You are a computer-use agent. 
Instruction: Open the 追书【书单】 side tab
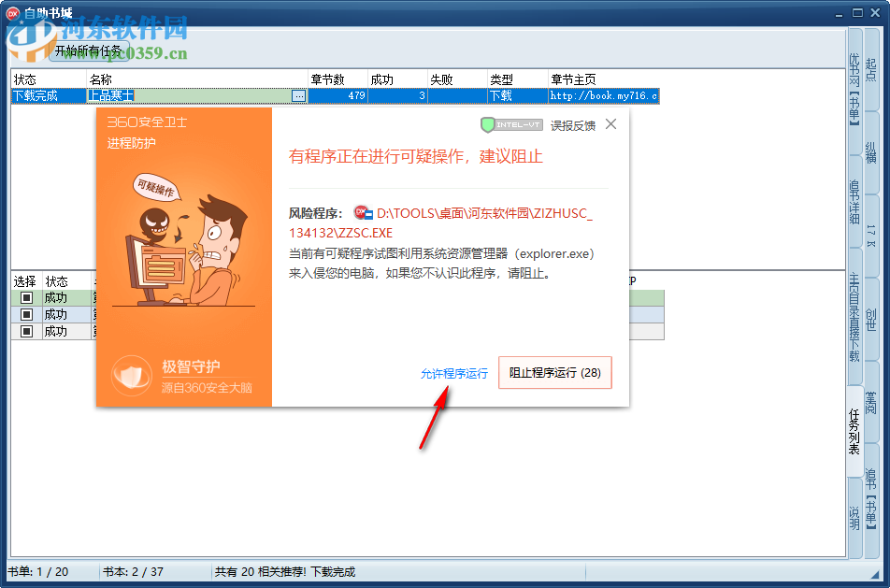click(x=871, y=499)
